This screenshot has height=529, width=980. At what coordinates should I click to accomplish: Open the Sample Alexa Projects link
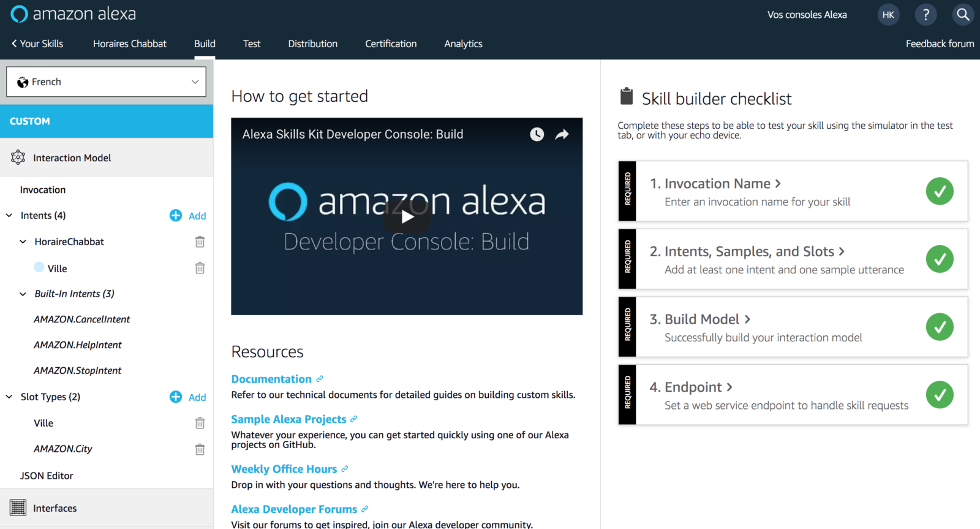pos(288,419)
